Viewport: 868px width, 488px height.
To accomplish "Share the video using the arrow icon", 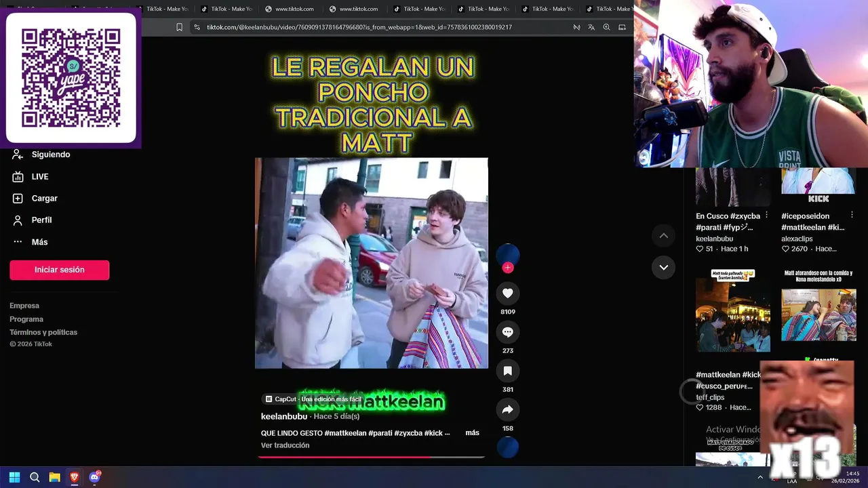I will [507, 409].
